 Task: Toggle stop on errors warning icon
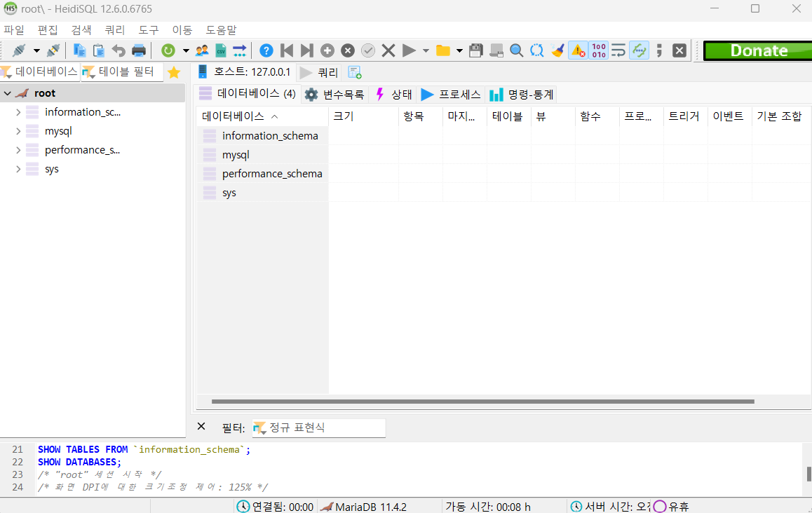(x=578, y=50)
